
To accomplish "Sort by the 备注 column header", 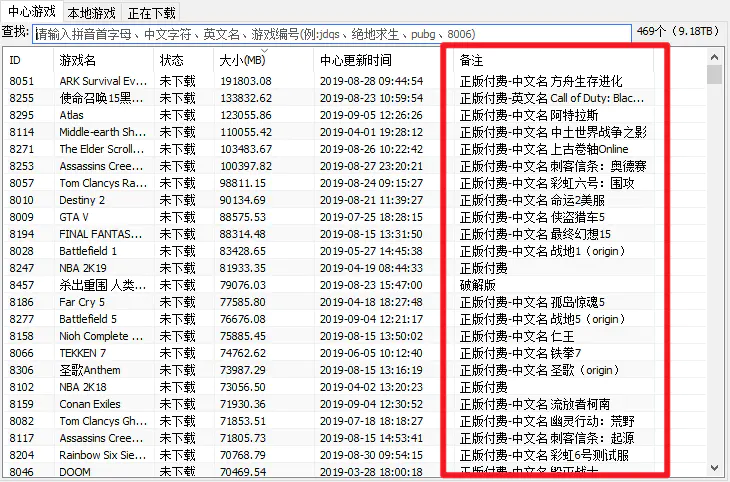I will click(553, 60).
